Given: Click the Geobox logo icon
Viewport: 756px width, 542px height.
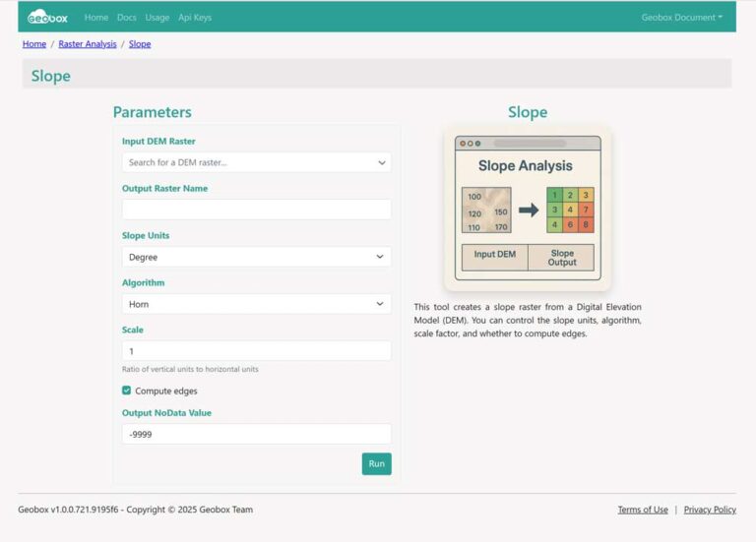Looking at the screenshot, I should coord(48,17).
